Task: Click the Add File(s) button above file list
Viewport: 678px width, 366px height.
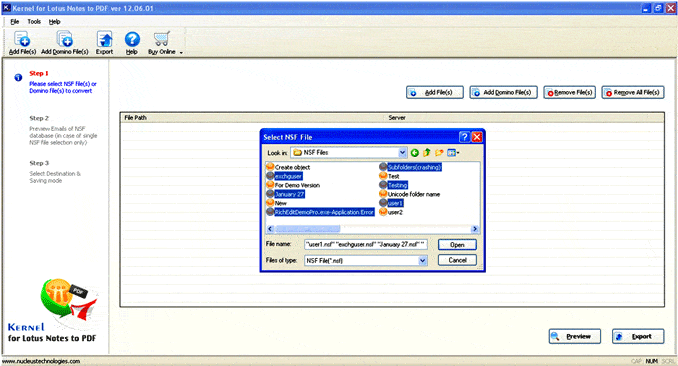Action: pyautogui.click(x=435, y=93)
